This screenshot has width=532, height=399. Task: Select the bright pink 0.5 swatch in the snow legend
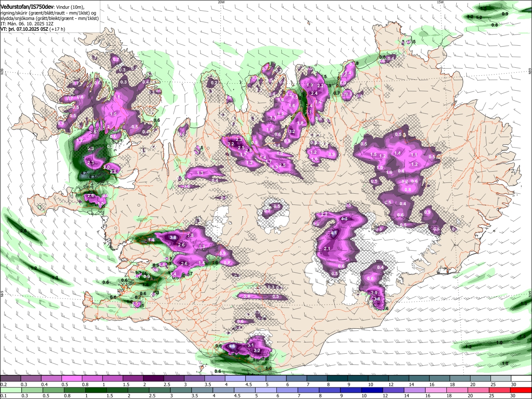point(71,379)
